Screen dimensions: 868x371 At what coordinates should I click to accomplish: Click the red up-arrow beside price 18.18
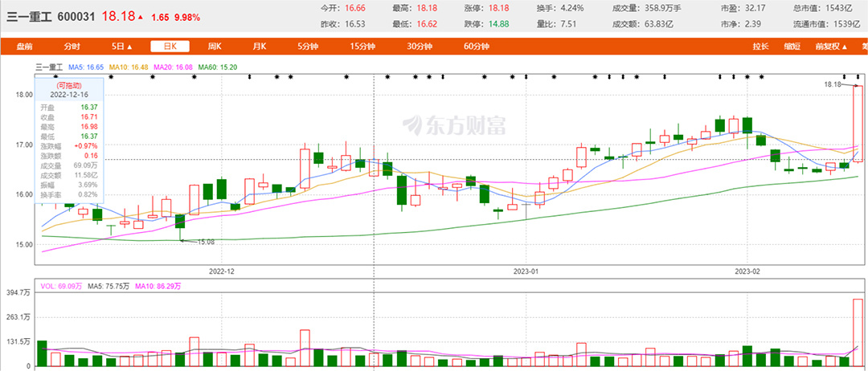click(141, 17)
